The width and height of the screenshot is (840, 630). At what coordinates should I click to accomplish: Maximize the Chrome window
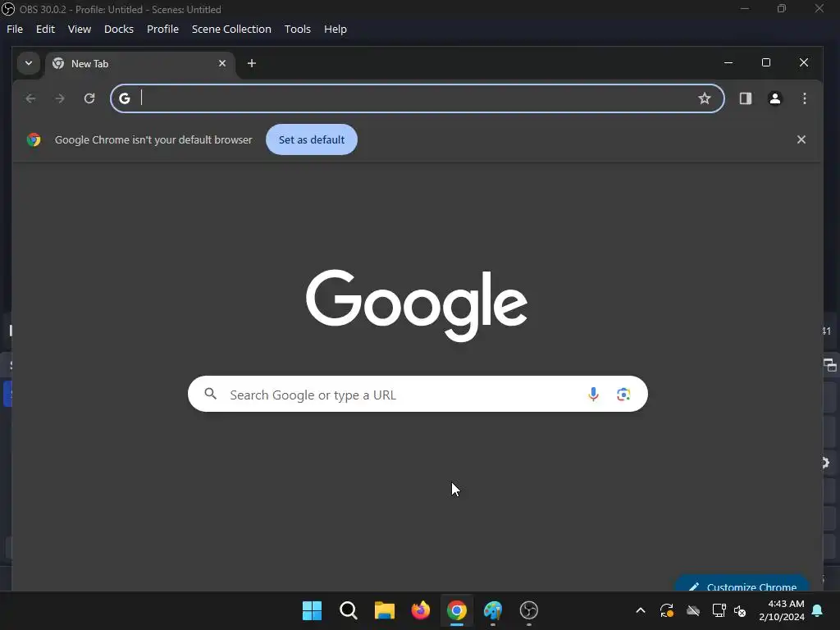[766, 62]
